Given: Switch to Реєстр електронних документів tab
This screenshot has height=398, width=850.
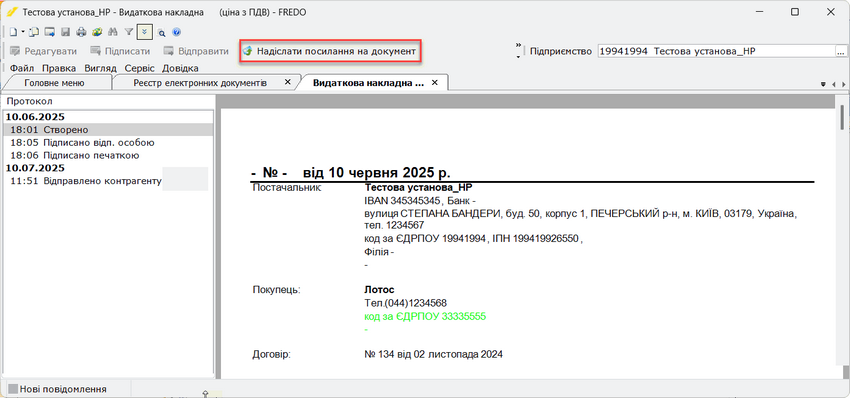Looking at the screenshot, I should 199,83.
